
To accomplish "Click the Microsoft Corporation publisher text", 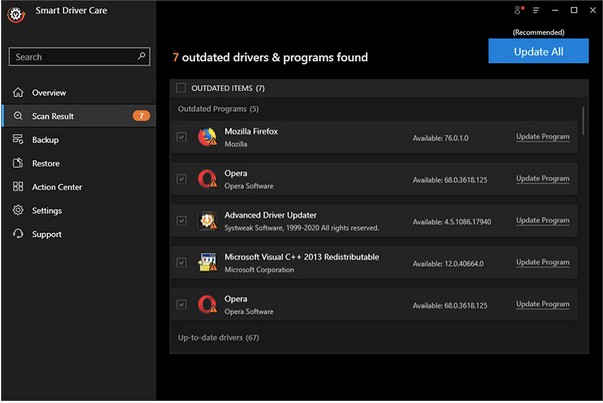I will [x=259, y=270].
